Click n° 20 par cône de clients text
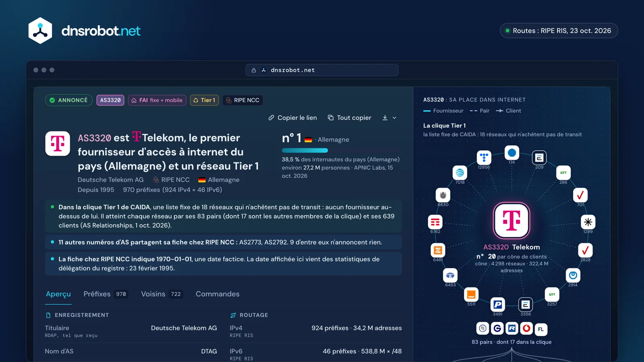This screenshot has width=644, height=362. 512,256
